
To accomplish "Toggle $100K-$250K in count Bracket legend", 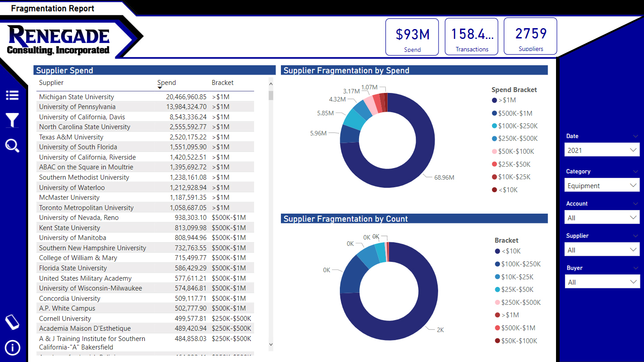I will click(x=518, y=264).
